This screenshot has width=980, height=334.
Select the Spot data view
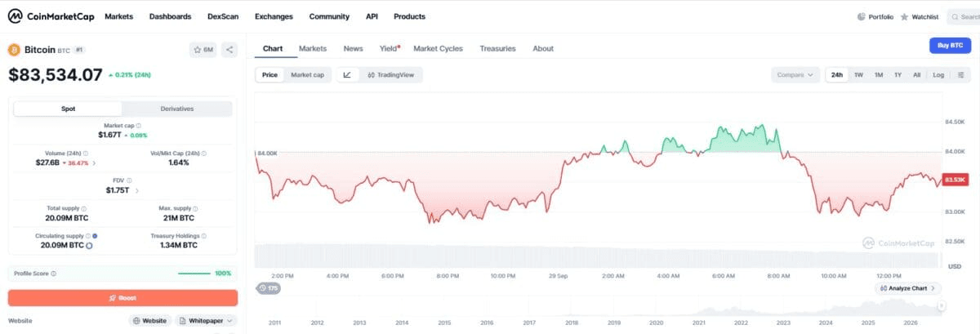coord(69,109)
